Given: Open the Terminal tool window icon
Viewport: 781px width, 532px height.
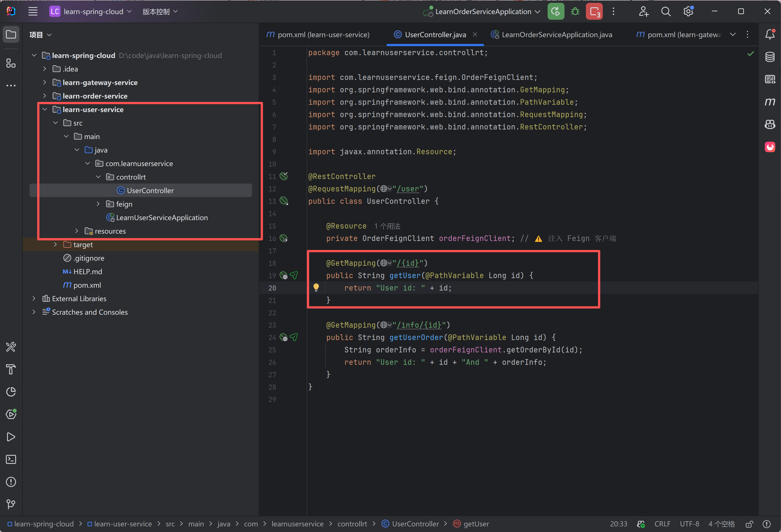Looking at the screenshot, I should pyautogui.click(x=11, y=459).
